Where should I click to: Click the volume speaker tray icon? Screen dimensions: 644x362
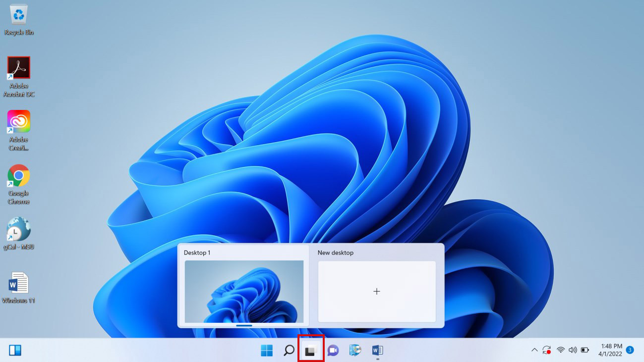[x=573, y=350]
